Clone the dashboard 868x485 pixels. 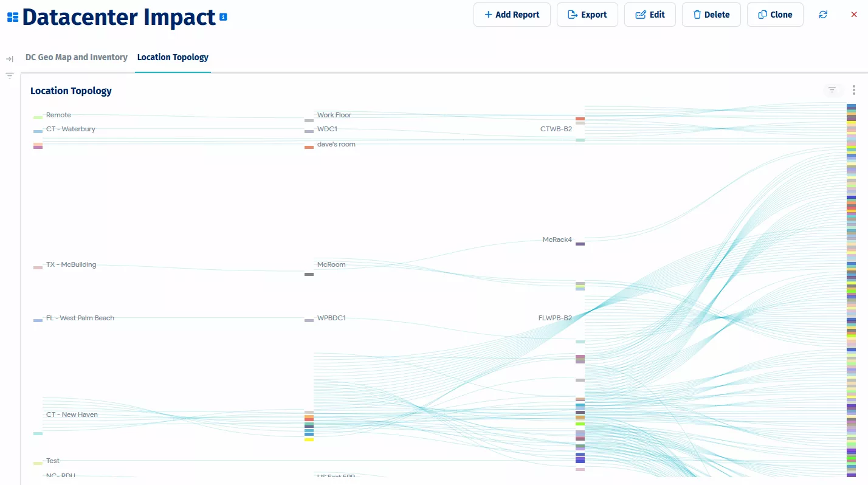(775, 15)
